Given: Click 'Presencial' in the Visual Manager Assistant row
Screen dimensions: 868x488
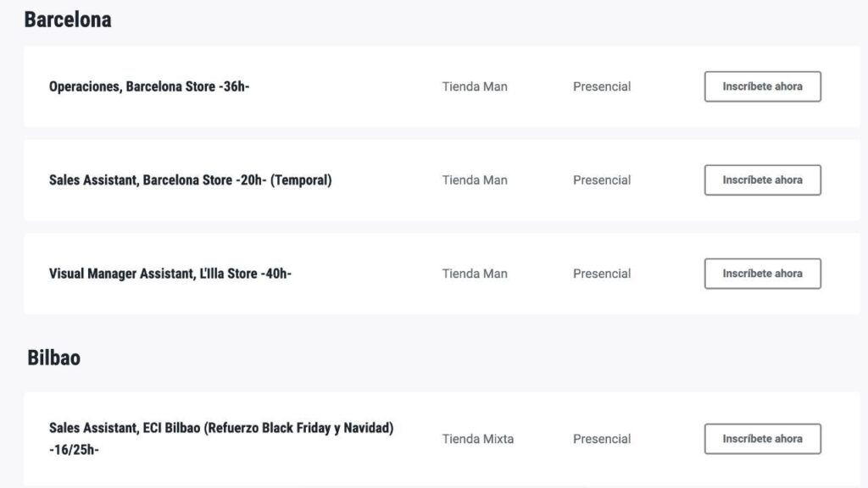Looking at the screenshot, I should [602, 274].
